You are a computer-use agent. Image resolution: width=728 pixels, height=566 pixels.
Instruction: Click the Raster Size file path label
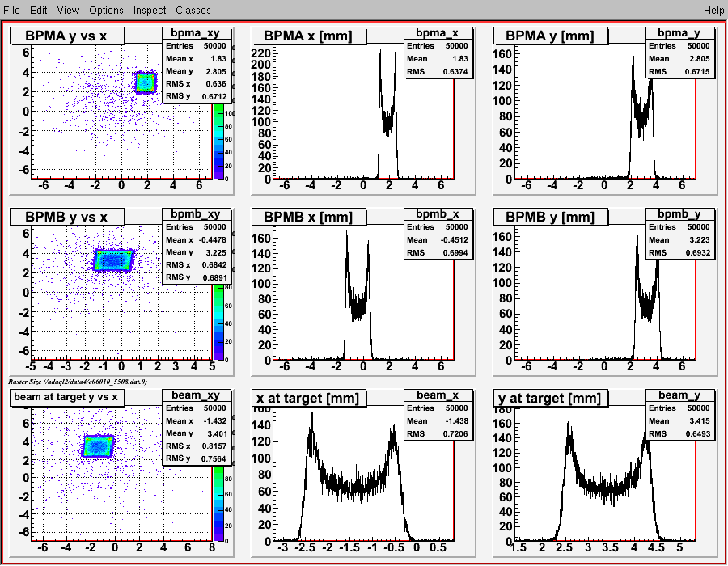coord(78,382)
